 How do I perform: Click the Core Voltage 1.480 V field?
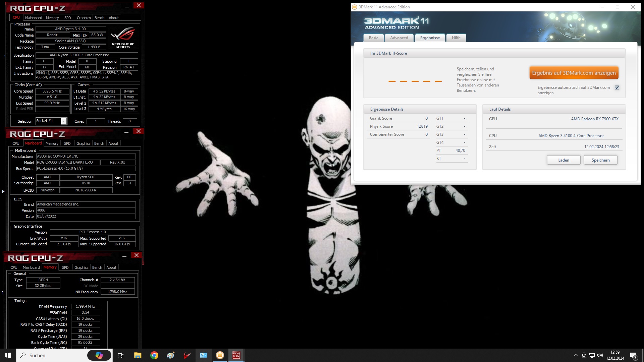pos(94,47)
